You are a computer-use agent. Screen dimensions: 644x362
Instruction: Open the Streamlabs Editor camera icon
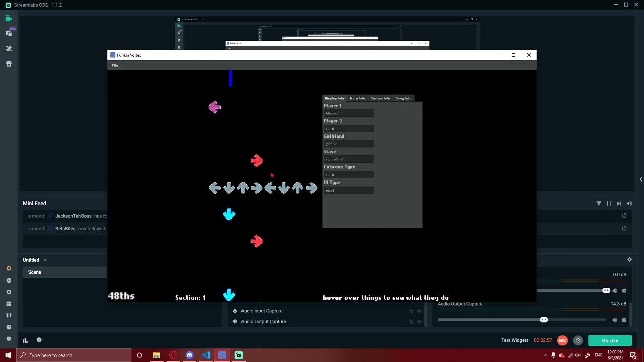click(x=9, y=18)
